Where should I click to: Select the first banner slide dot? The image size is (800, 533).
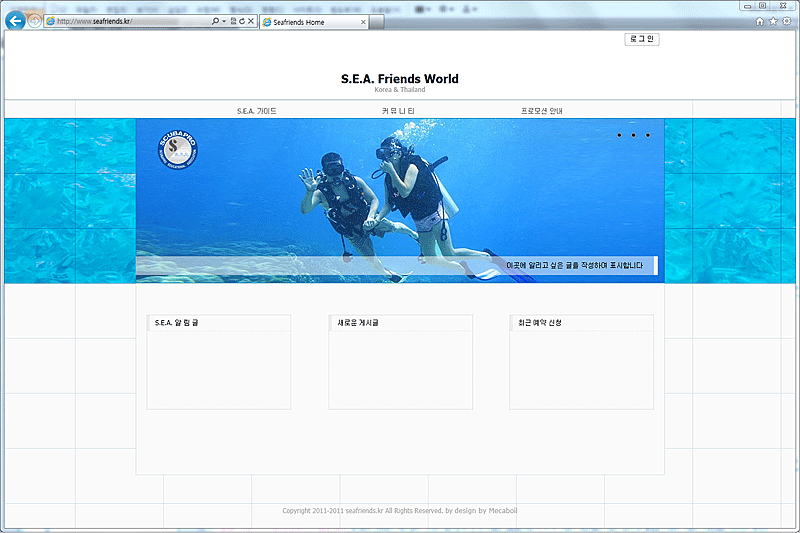click(x=619, y=135)
